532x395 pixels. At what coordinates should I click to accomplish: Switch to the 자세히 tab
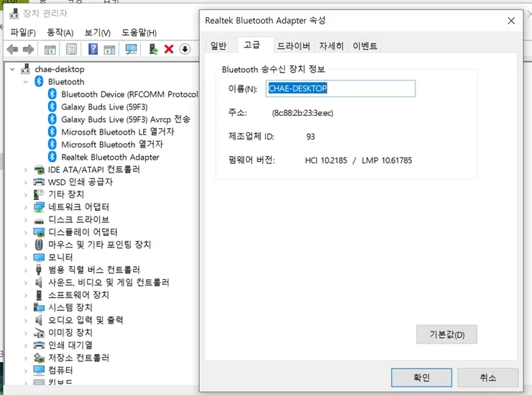(331, 45)
